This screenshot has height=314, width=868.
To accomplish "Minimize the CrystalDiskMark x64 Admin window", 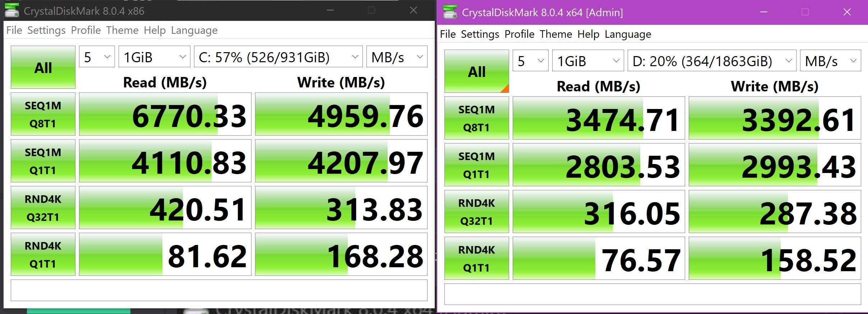I will [764, 12].
